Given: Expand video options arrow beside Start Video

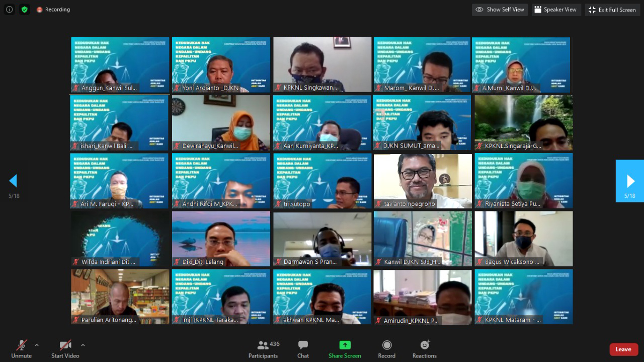Looking at the screenshot, I should [83, 345].
